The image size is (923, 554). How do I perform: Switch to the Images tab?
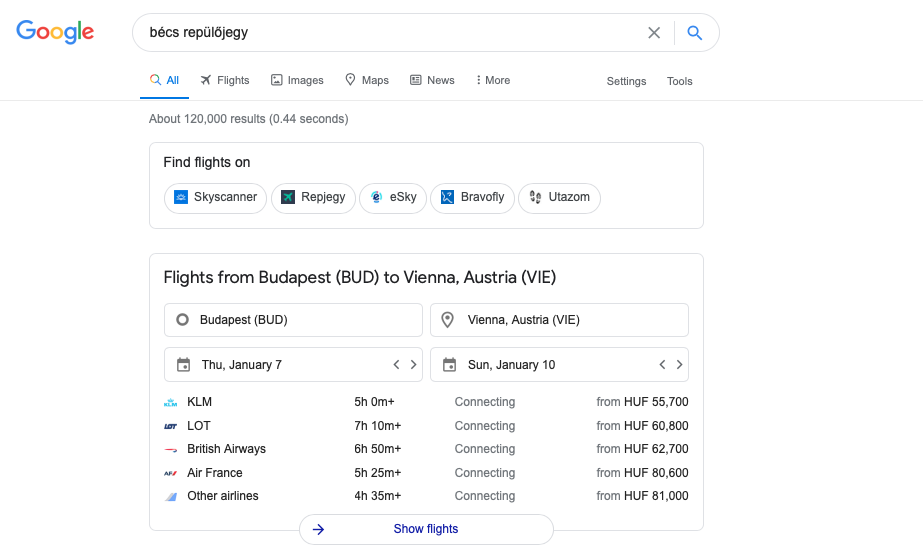(297, 80)
